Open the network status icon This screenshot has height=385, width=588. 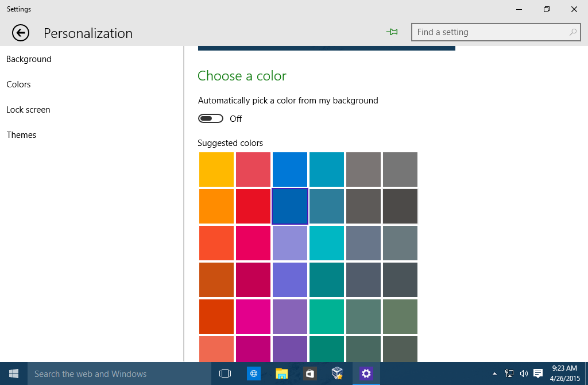pos(509,374)
